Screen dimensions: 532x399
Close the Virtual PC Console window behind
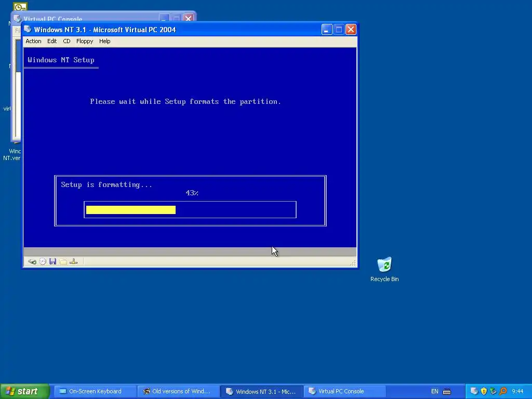[188, 18]
